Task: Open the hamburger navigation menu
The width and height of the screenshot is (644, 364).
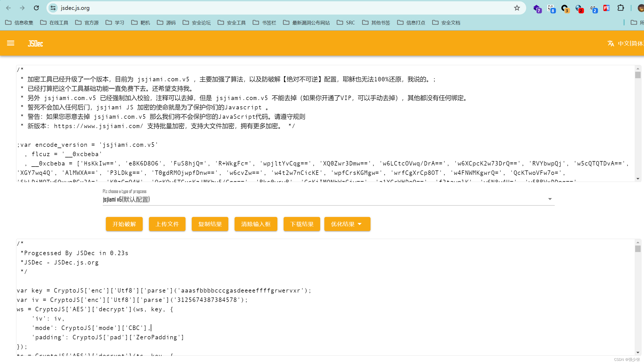Action: tap(11, 43)
